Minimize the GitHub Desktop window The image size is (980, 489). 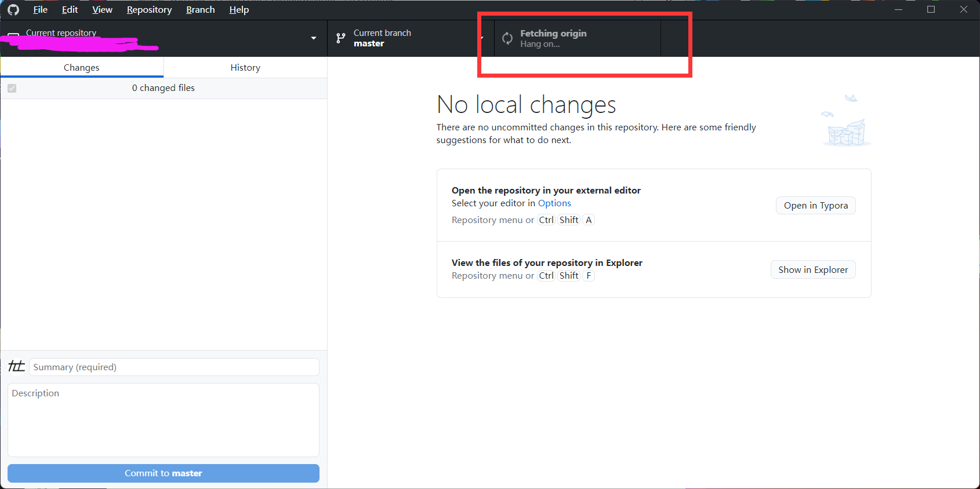[898, 9]
